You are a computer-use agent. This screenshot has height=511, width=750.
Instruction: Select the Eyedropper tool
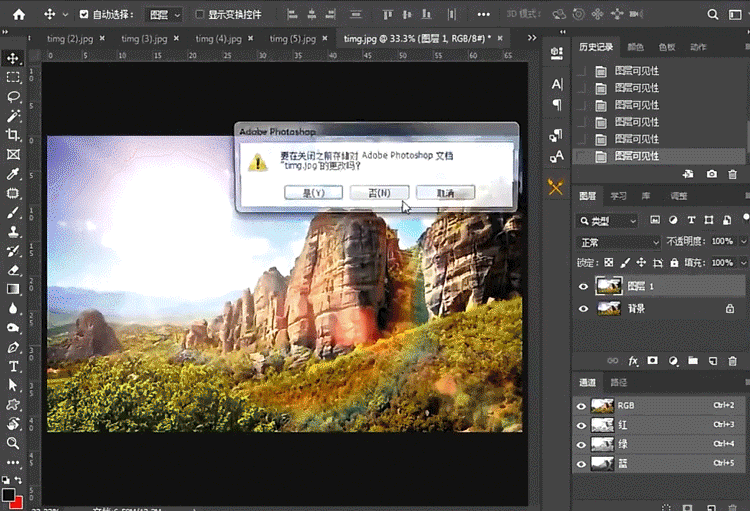click(x=13, y=174)
